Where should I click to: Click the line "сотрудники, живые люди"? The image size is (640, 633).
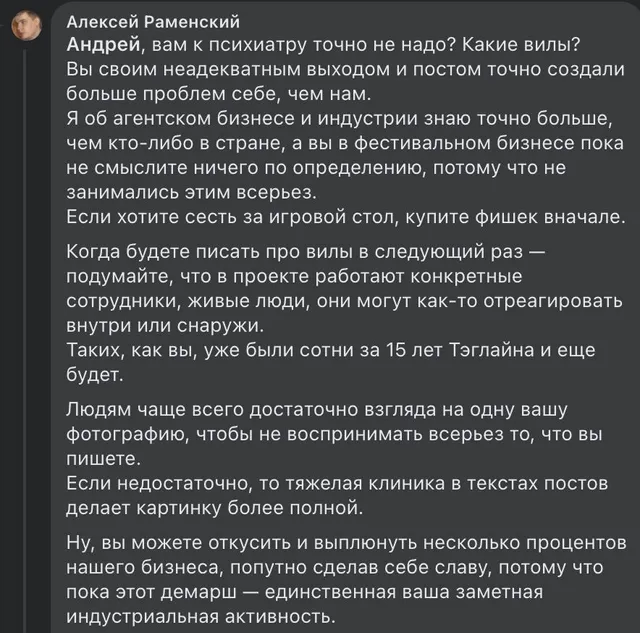coord(344,301)
